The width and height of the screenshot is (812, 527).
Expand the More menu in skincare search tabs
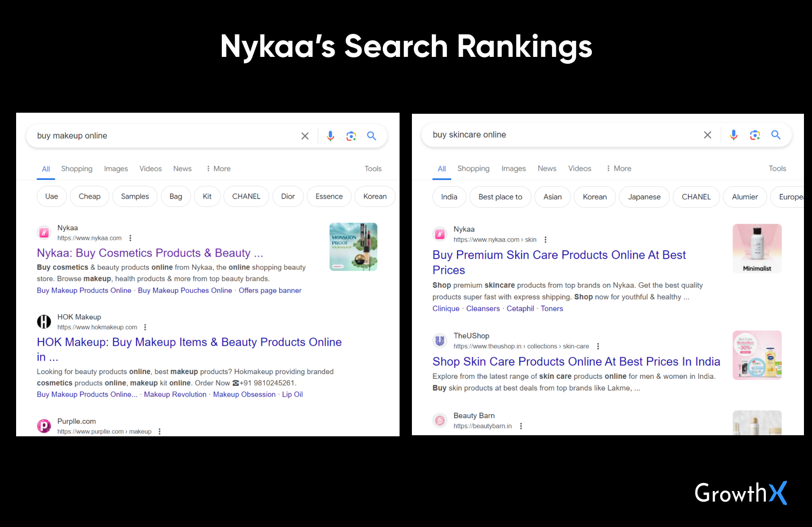coord(619,169)
